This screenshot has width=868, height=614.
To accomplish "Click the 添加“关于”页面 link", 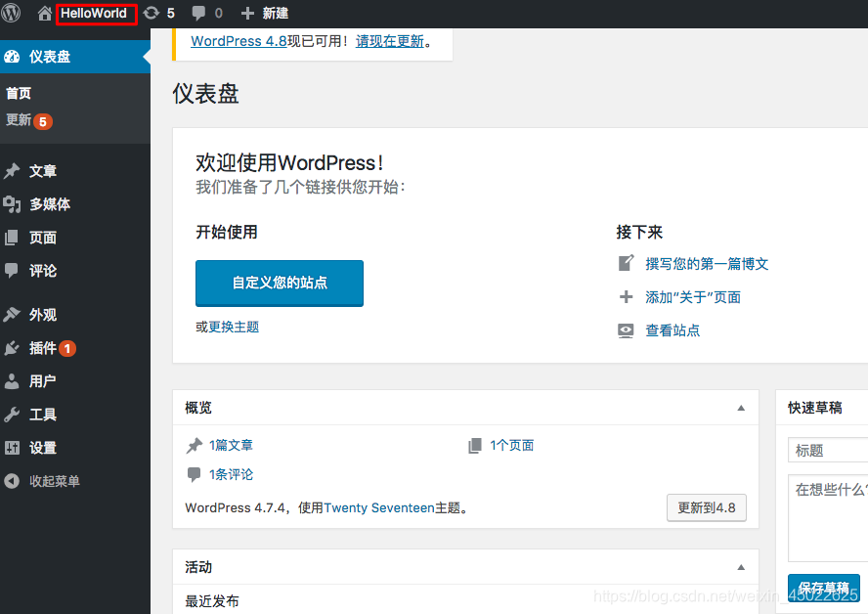I will coord(693,297).
